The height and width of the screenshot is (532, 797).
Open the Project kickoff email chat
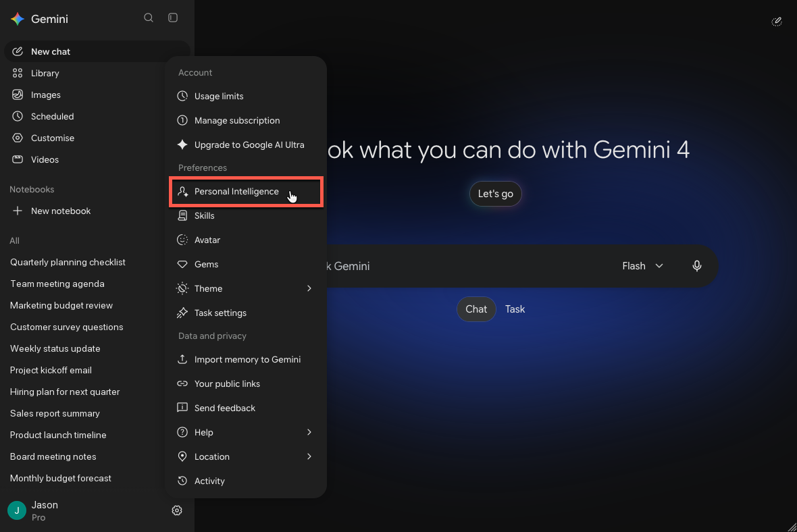click(51, 371)
